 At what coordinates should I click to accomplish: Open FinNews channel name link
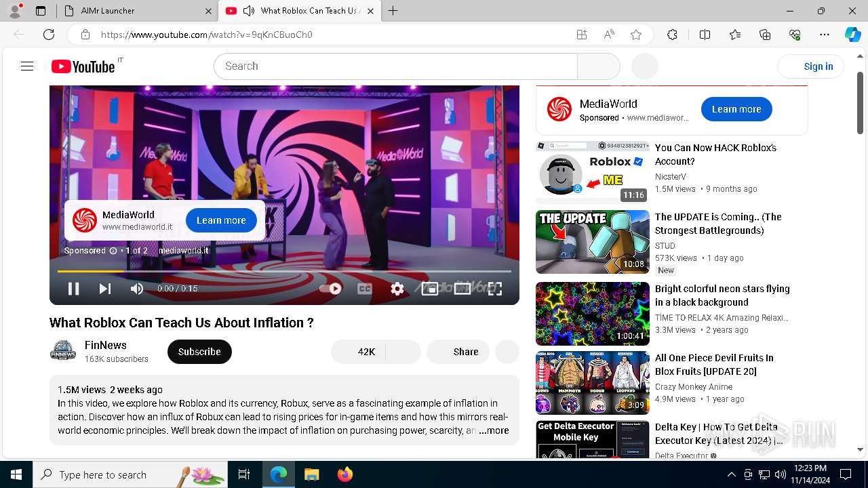[x=106, y=345]
